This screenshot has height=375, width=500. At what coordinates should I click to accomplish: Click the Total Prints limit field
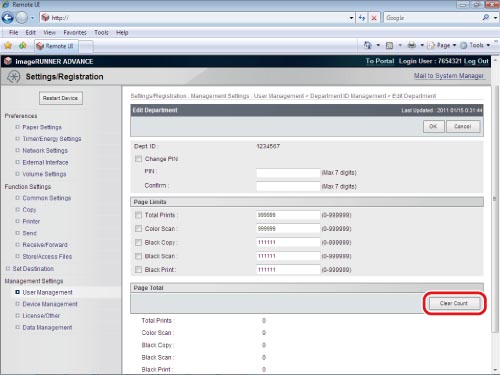[x=288, y=215]
